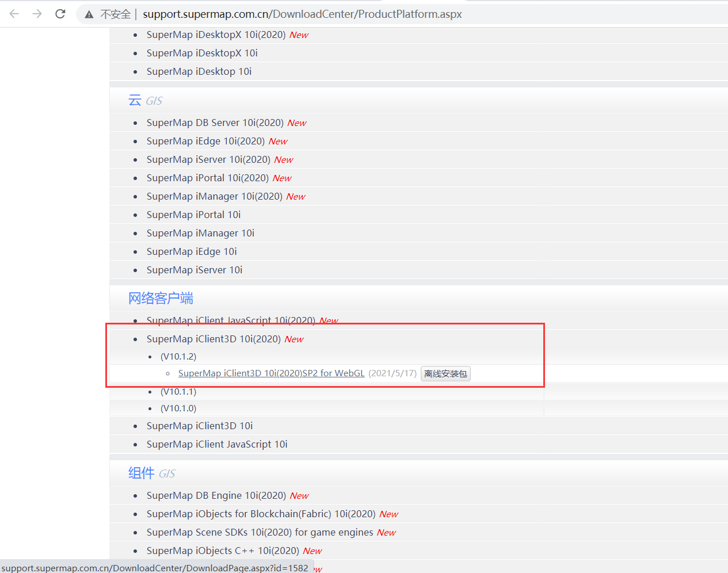Click the browser forward arrow
The image size is (728, 573).
pyautogui.click(x=37, y=14)
